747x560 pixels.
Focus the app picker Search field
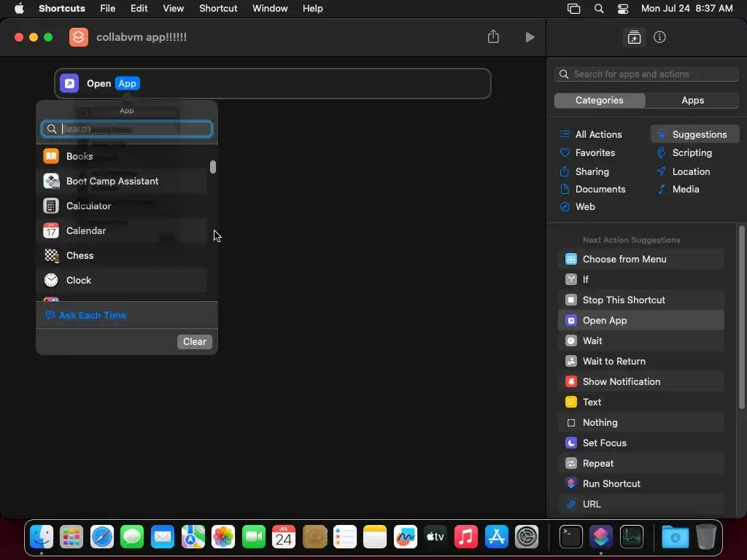pos(127,128)
